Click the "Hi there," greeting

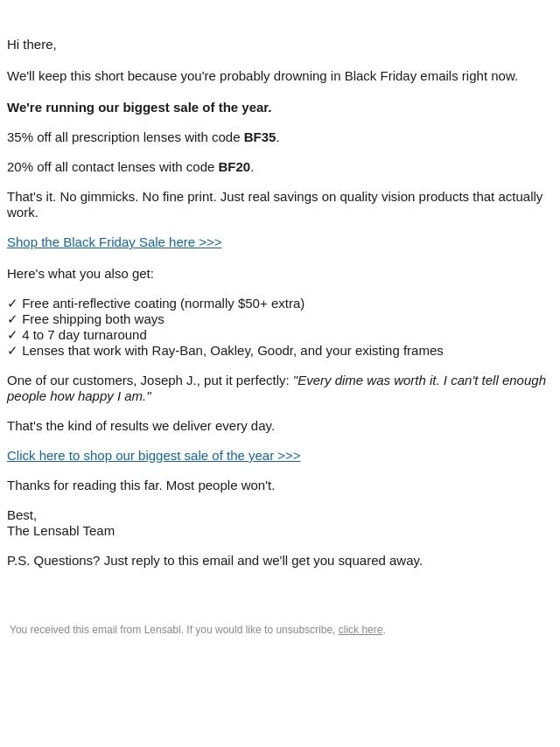click(x=31, y=45)
